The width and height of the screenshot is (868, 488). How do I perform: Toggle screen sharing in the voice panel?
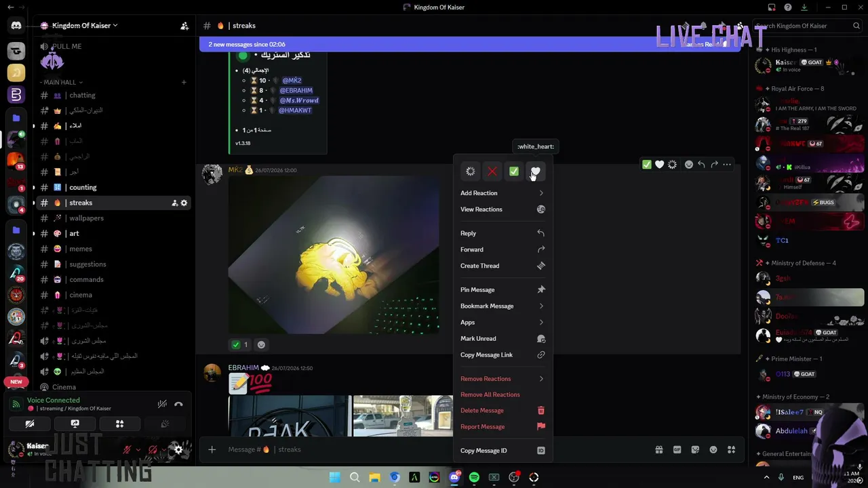tap(75, 424)
